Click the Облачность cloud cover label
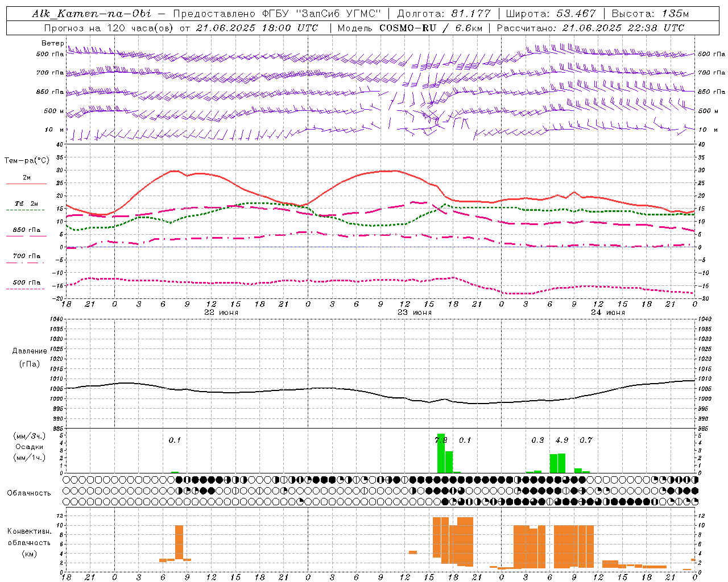The height and width of the screenshot is (582, 728). [29, 493]
